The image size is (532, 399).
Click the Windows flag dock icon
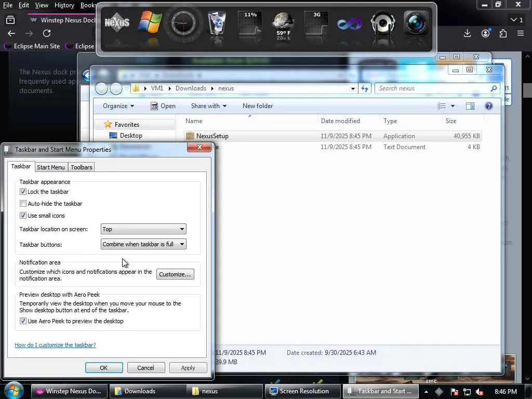150,23
